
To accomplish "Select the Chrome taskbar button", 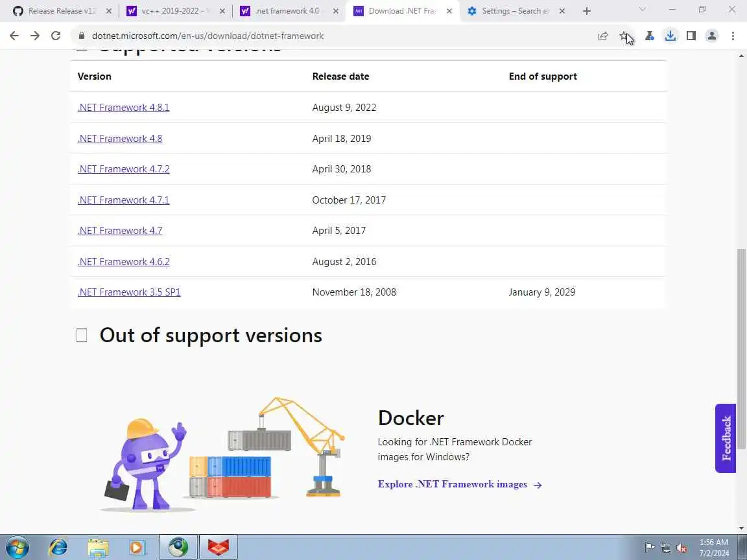I will pos(178,547).
